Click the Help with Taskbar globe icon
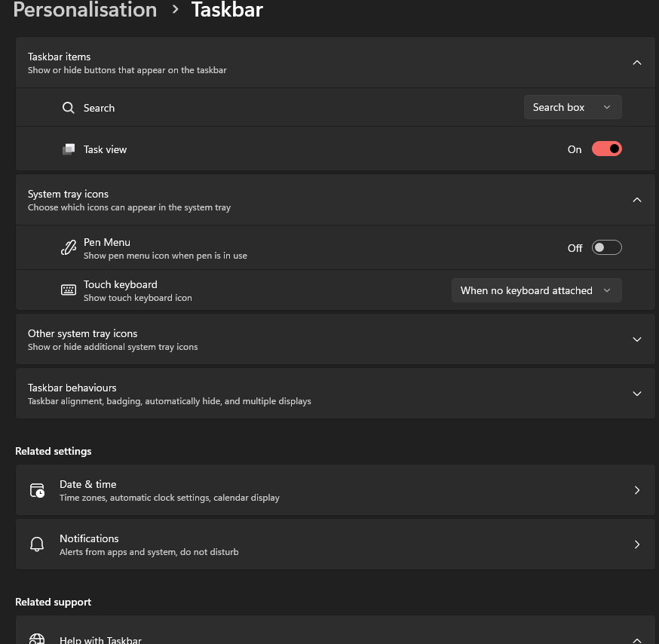The height and width of the screenshot is (644, 659). tap(37, 639)
